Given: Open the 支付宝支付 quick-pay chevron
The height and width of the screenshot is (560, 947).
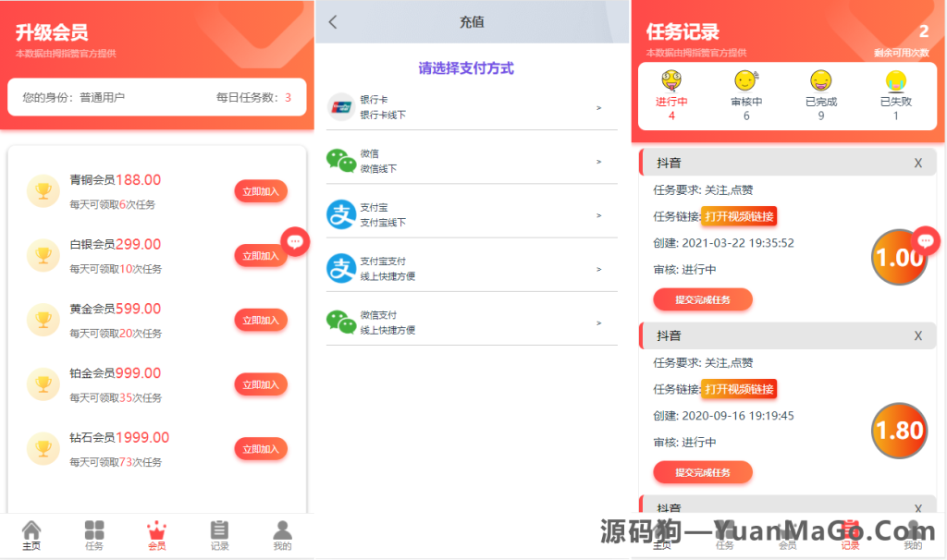Looking at the screenshot, I should tap(599, 268).
